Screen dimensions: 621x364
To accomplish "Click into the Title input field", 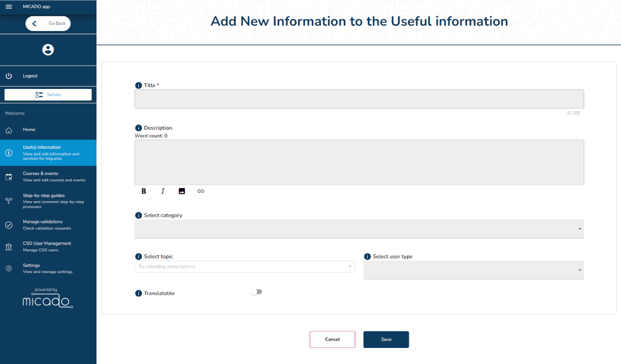I will (359, 99).
